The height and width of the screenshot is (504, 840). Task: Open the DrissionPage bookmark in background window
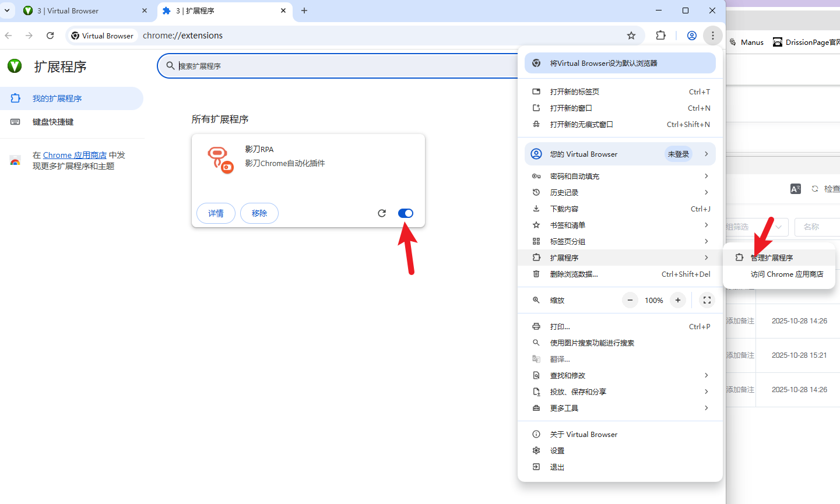806,42
